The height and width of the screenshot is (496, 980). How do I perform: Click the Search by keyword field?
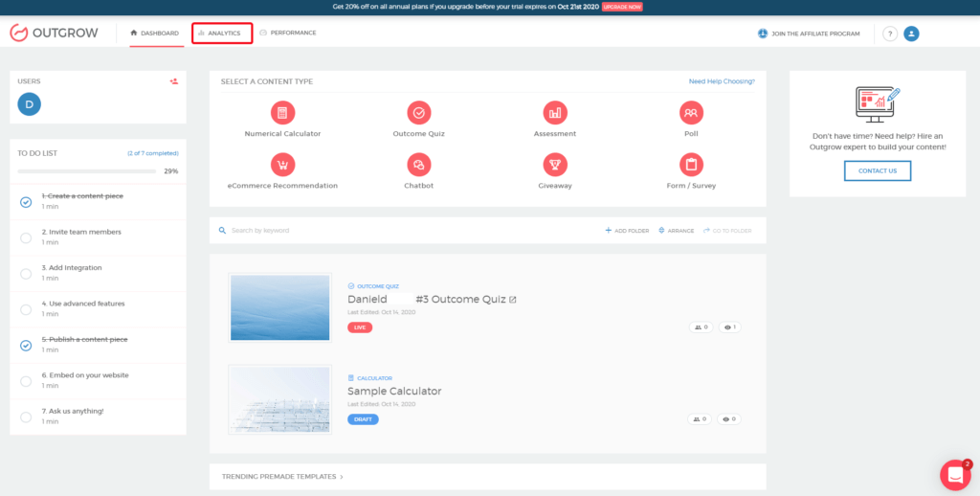pos(400,230)
